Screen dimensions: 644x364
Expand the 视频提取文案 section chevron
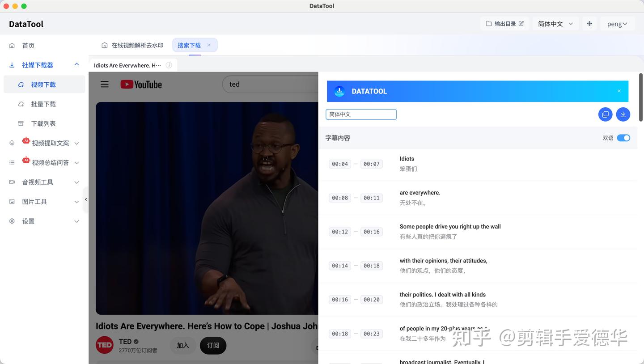(x=76, y=143)
